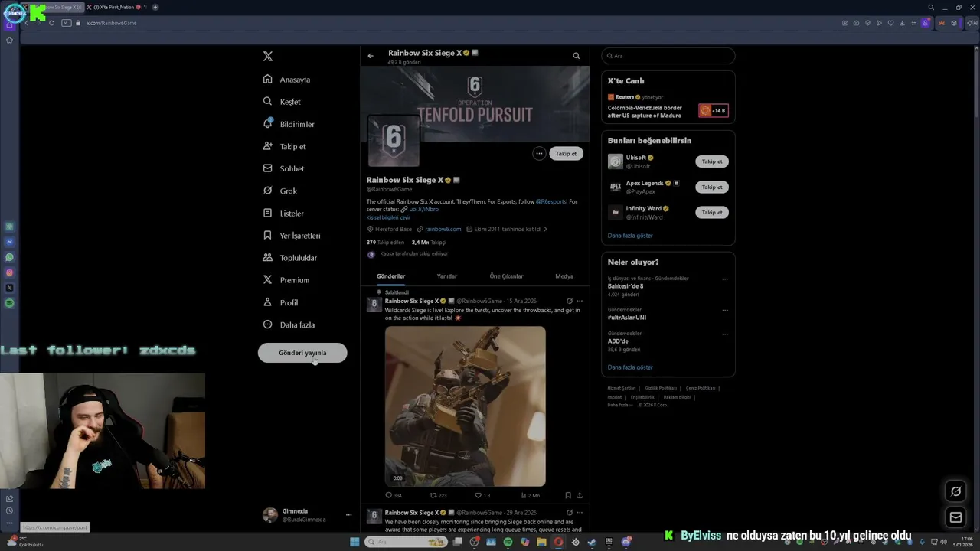
Task: Open a new browser tab
Action: pyautogui.click(x=155, y=7)
